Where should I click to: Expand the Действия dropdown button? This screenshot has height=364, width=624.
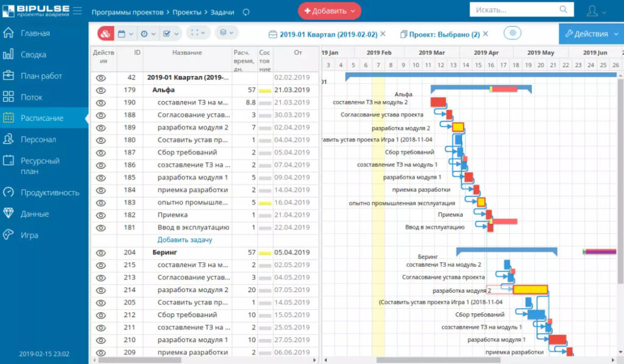pos(590,33)
